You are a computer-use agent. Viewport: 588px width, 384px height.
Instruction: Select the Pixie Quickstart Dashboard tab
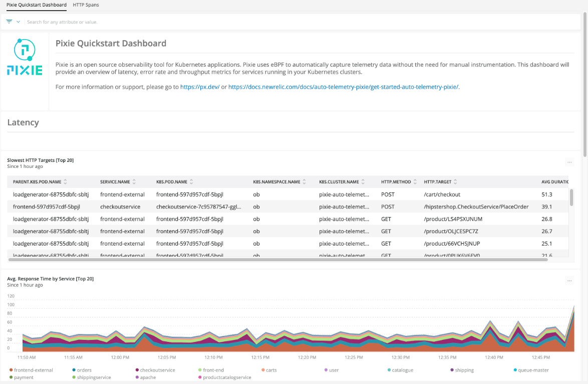point(36,5)
